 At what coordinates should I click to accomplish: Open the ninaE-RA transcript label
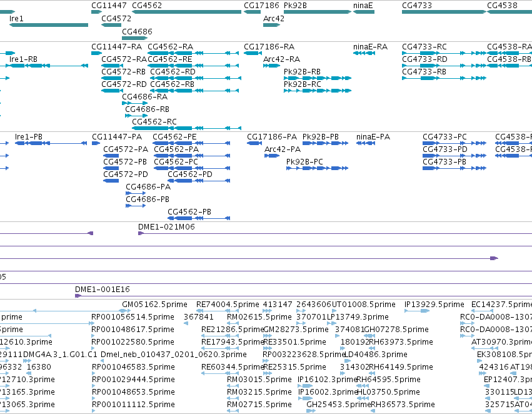click(x=370, y=46)
